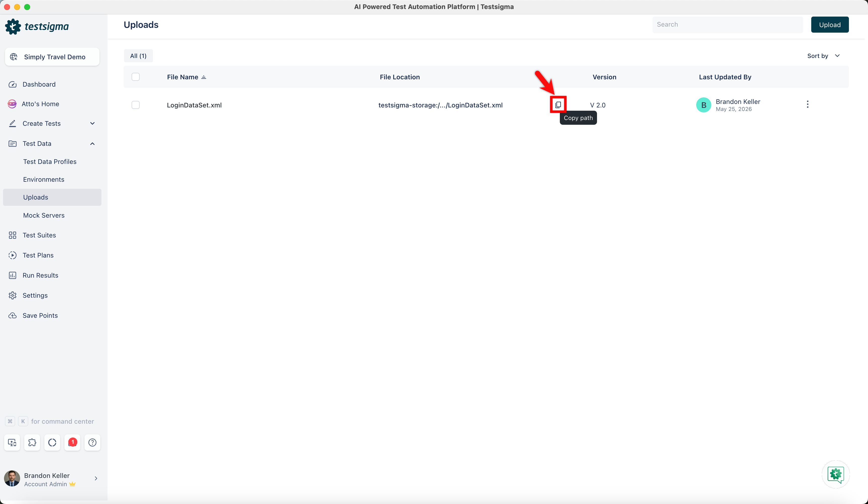868x504 pixels.
Task: Open Test Suites via its grid icon
Action: pos(12,235)
